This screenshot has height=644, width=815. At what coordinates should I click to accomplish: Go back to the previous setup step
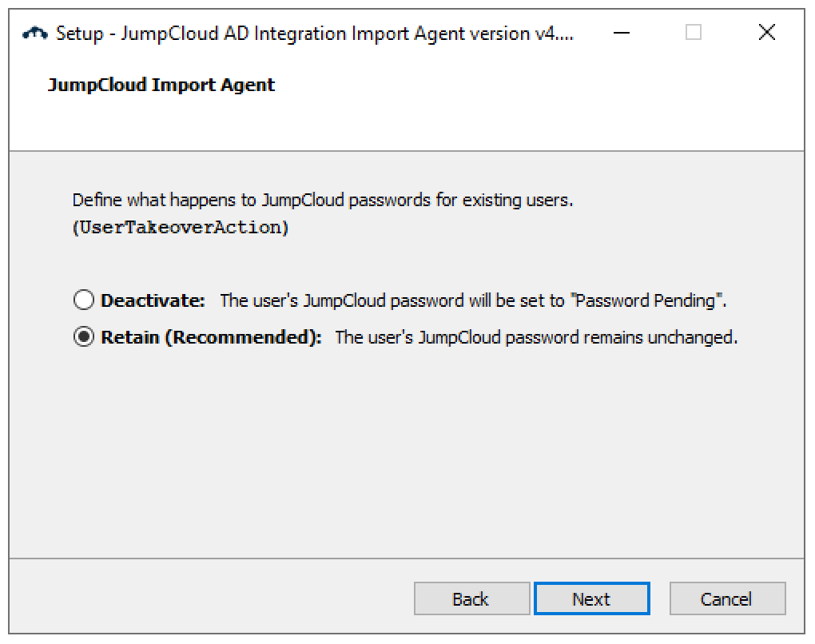point(471,599)
